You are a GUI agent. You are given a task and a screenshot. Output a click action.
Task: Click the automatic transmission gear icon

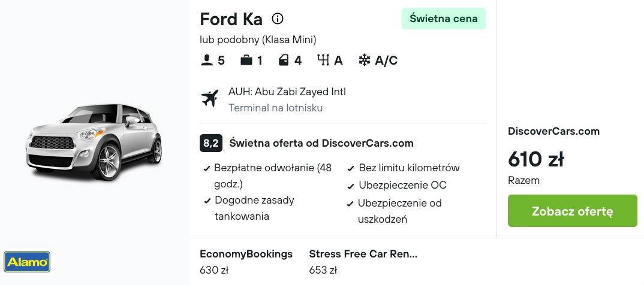coord(323,60)
